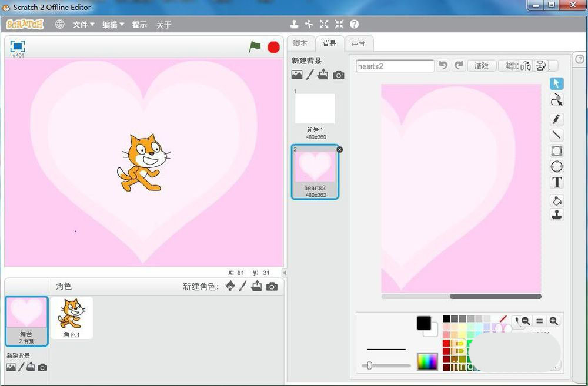Click the block help question icon in top toolbar
The height and width of the screenshot is (386, 588).
coord(355,24)
